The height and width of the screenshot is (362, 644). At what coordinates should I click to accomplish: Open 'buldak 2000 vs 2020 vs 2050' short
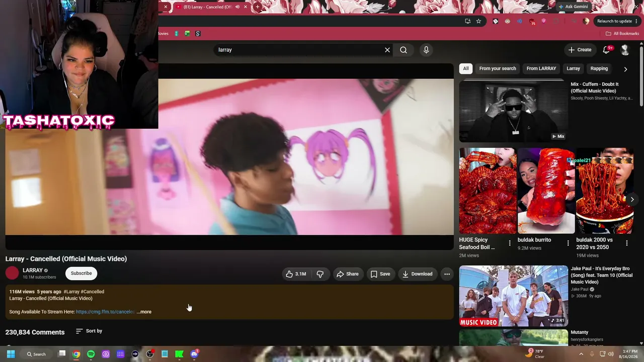[x=605, y=191]
